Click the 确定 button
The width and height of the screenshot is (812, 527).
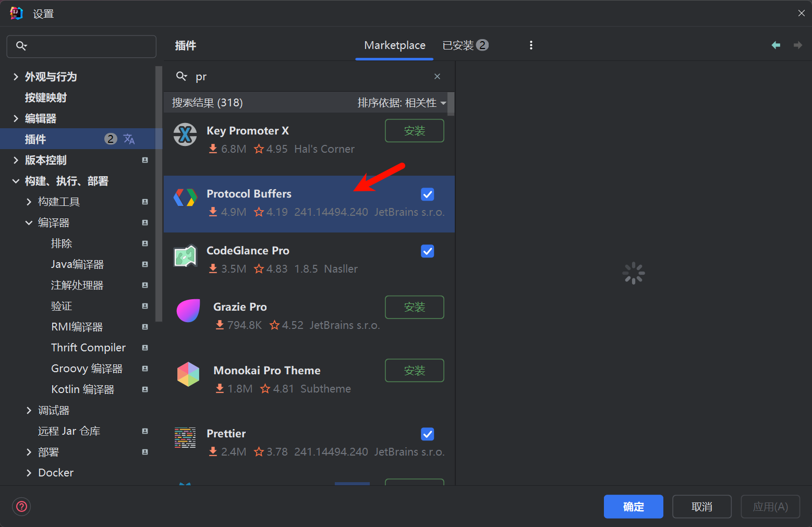(x=633, y=507)
